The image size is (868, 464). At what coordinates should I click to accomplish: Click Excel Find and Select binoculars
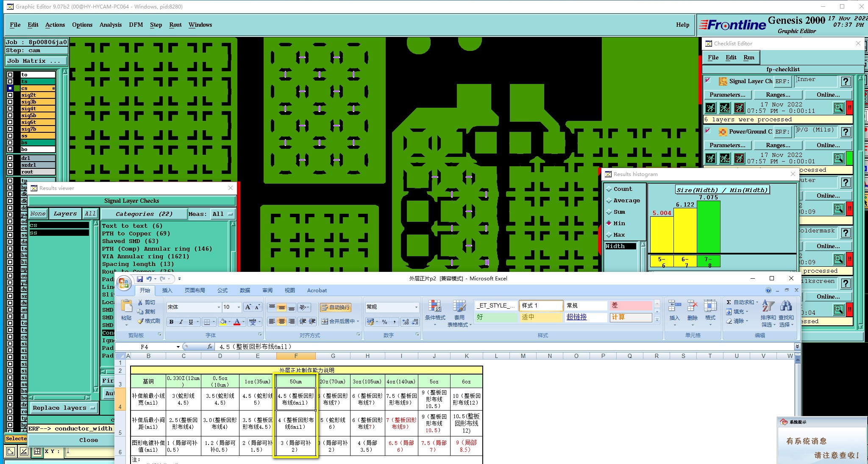pyautogui.click(x=786, y=306)
